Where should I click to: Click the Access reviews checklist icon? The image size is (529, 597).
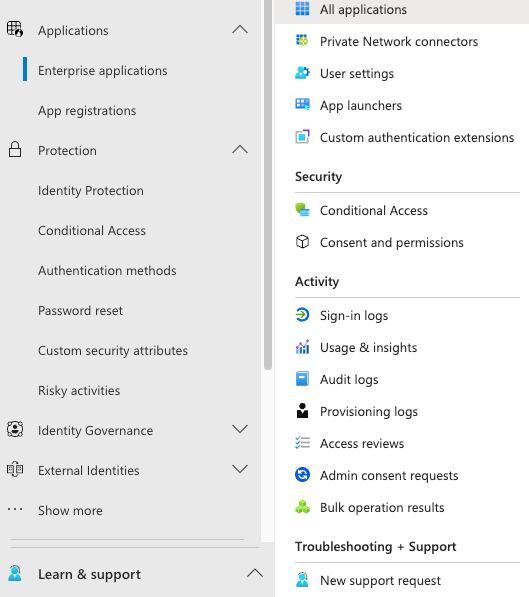click(302, 442)
